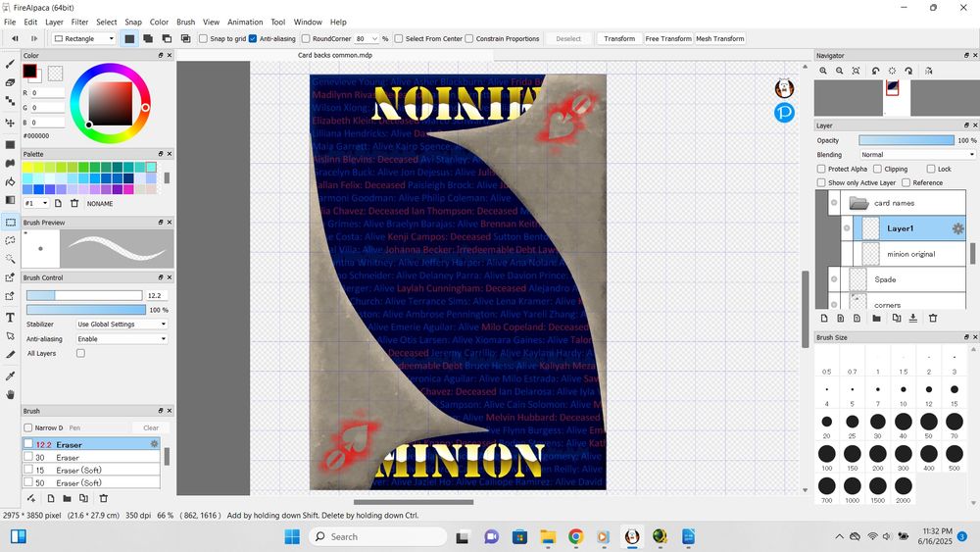The width and height of the screenshot is (980, 552).
Task: Check Constrain Proportions option
Action: click(x=468, y=39)
